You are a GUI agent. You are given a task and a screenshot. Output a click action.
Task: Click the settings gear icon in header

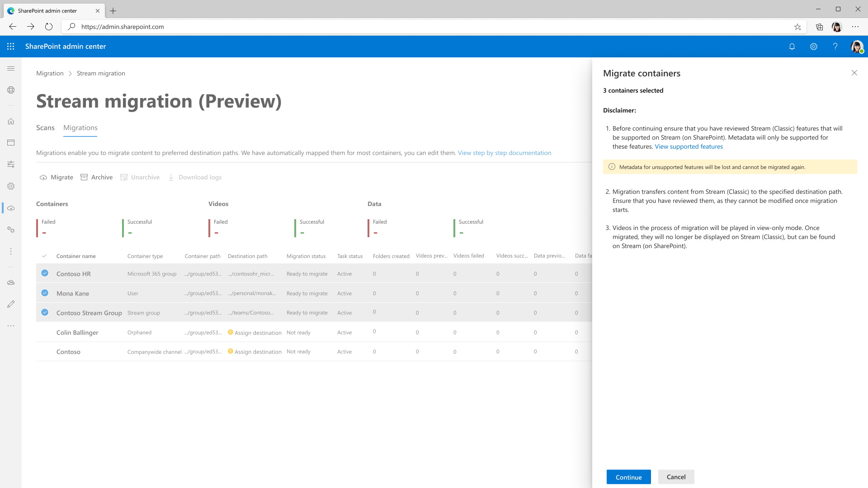click(x=813, y=47)
